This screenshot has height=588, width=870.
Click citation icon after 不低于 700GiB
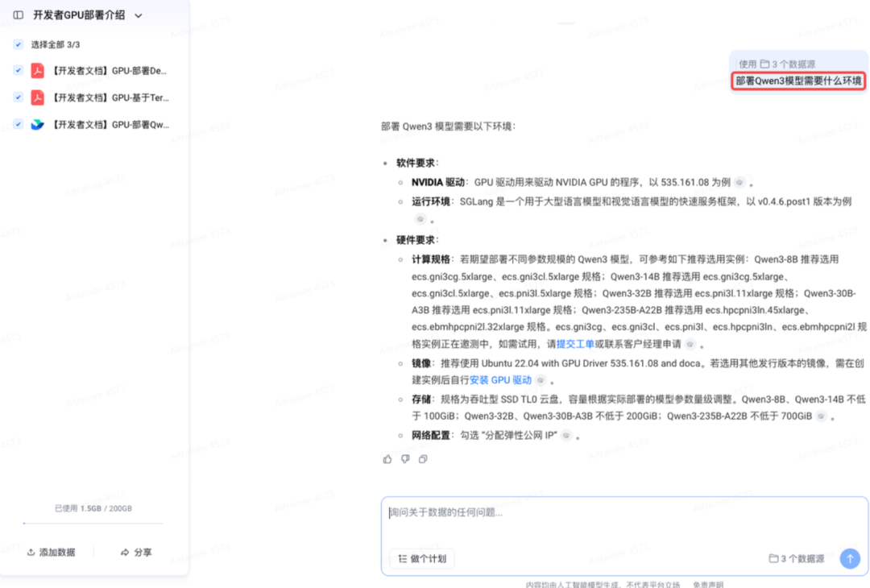(x=821, y=416)
